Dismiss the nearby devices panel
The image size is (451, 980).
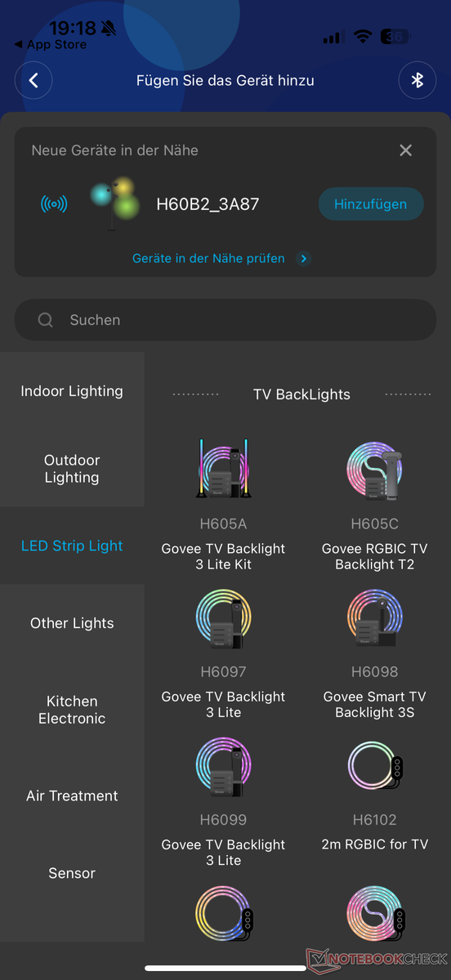point(405,150)
